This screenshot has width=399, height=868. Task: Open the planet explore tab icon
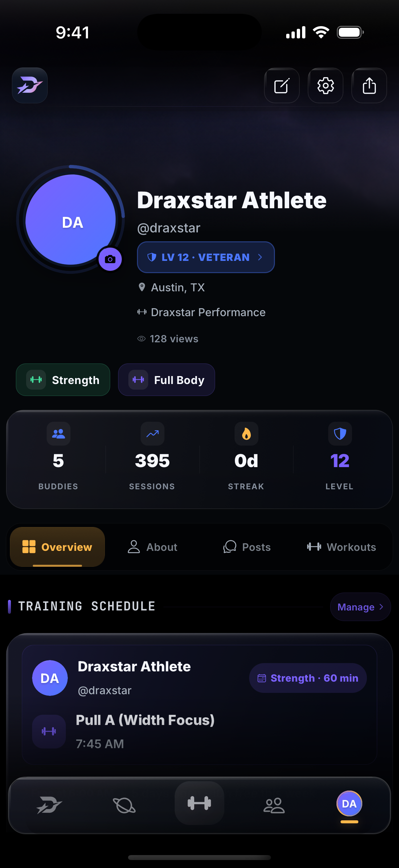(x=124, y=805)
